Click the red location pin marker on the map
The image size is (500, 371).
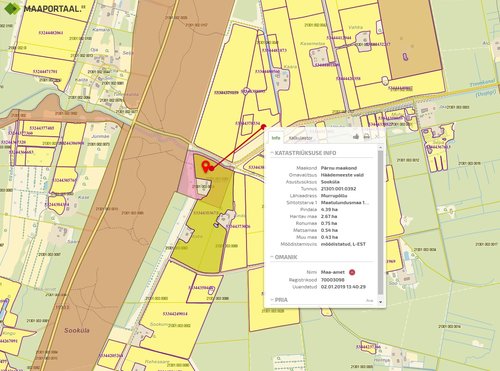(x=205, y=165)
